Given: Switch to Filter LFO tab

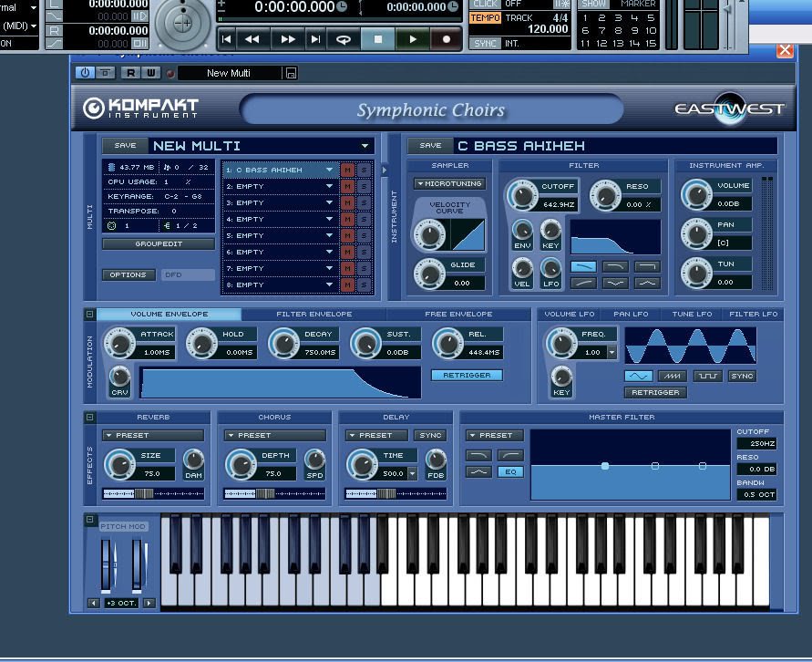Looking at the screenshot, I should pyautogui.click(x=753, y=314).
